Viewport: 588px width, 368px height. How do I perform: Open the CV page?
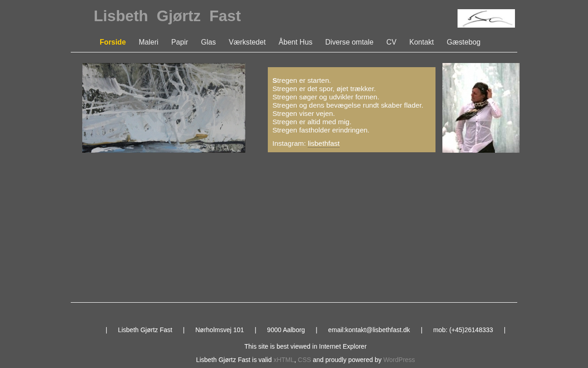pyautogui.click(x=391, y=42)
